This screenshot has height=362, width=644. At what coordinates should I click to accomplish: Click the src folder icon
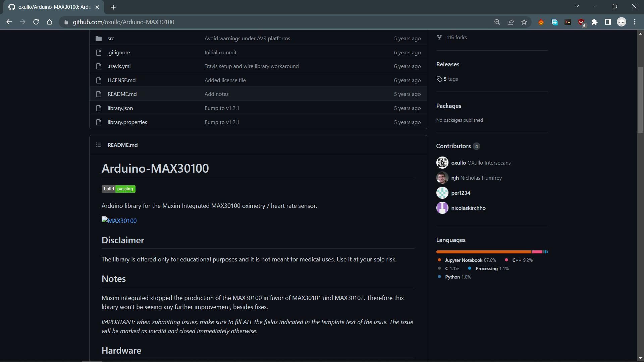[98, 39]
